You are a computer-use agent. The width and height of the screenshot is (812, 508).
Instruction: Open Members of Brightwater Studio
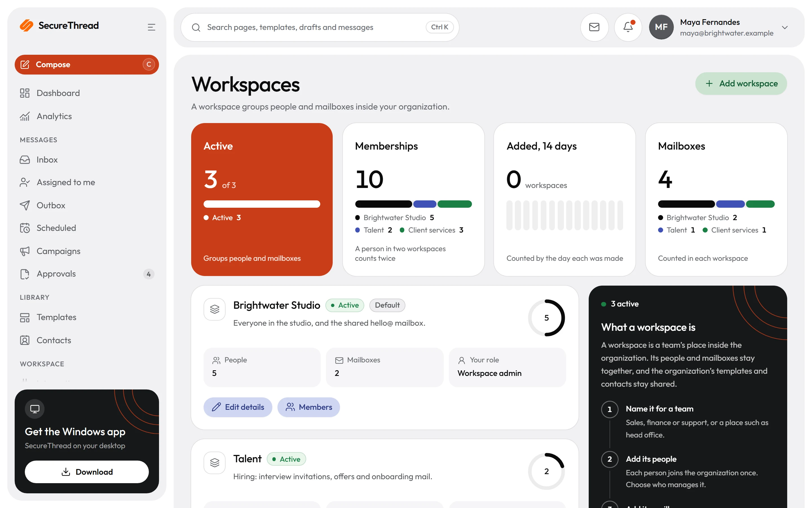(x=308, y=407)
